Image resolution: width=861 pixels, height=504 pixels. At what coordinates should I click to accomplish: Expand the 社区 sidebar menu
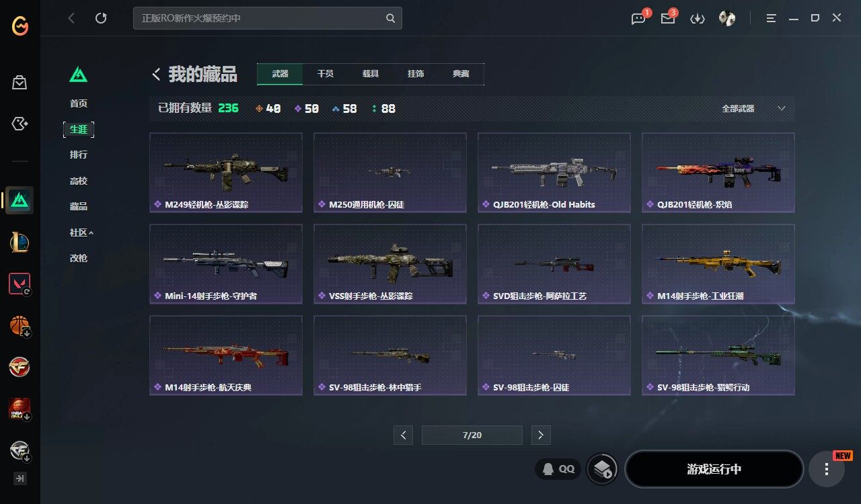point(81,233)
